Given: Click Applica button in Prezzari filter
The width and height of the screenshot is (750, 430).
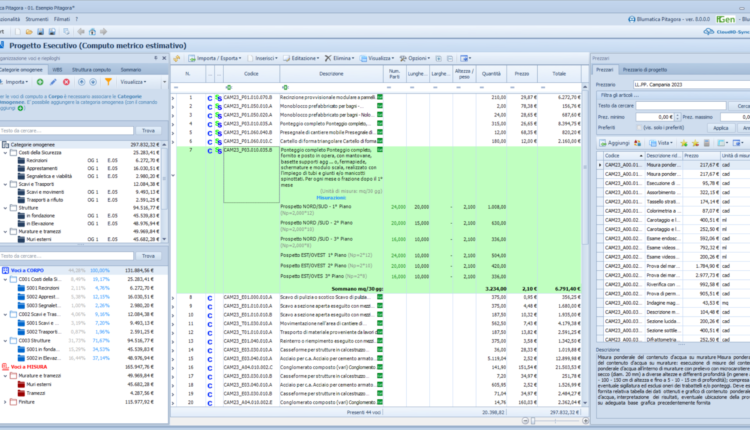Looking at the screenshot, I should click(x=721, y=128).
